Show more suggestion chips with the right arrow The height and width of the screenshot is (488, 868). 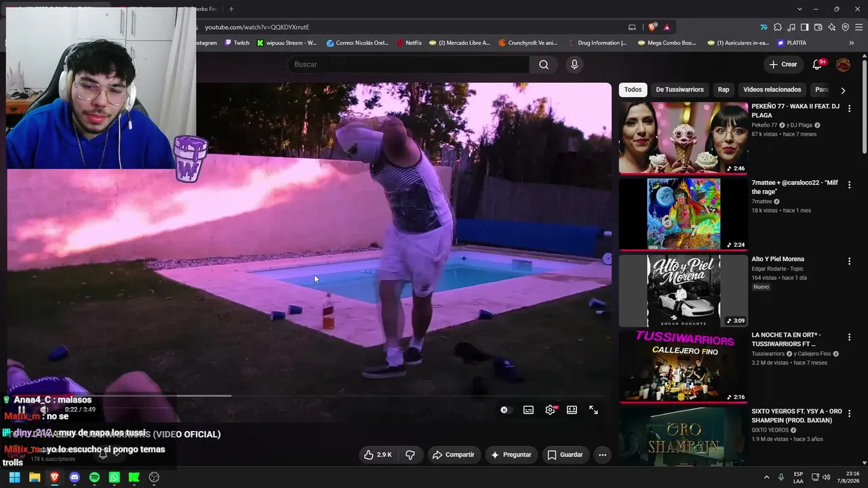tap(843, 90)
